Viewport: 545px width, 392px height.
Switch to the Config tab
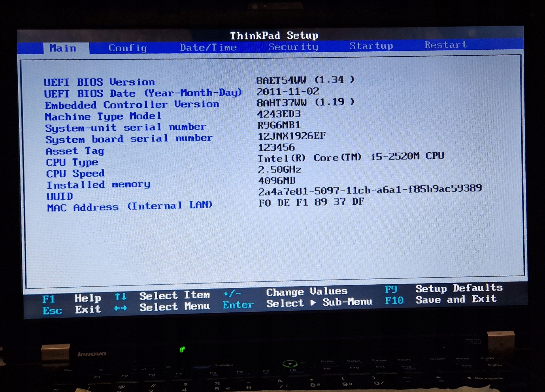click(x=128, y=48)
